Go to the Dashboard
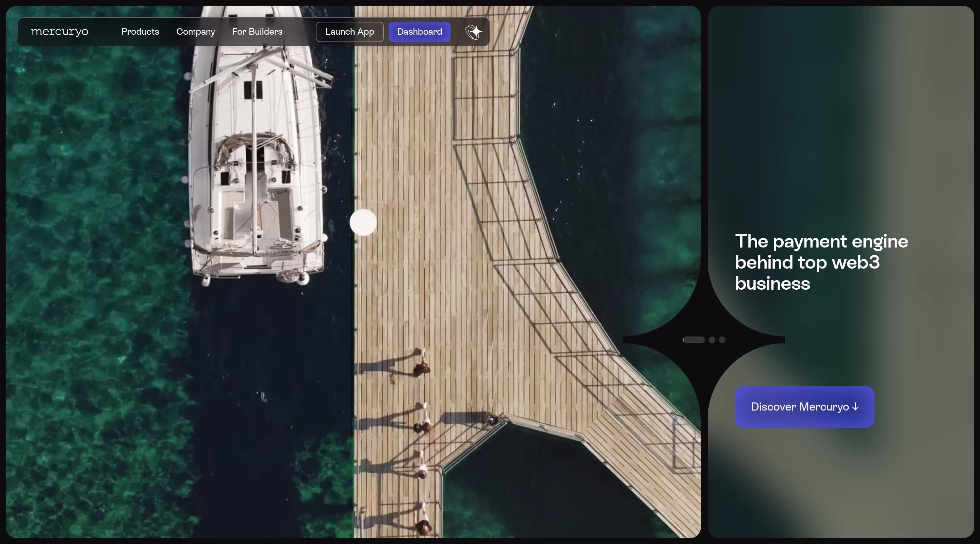The image size is (980, 544). tap(419, 32)
